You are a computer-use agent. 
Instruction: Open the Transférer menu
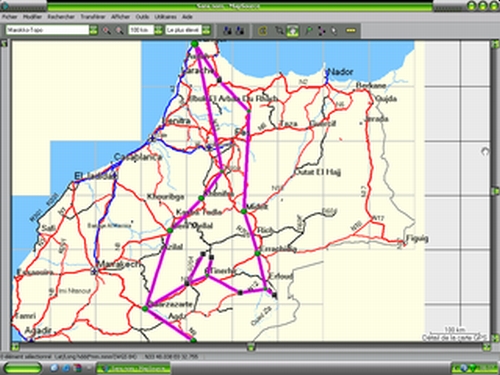pyautogui.click(x=93, y=17)
